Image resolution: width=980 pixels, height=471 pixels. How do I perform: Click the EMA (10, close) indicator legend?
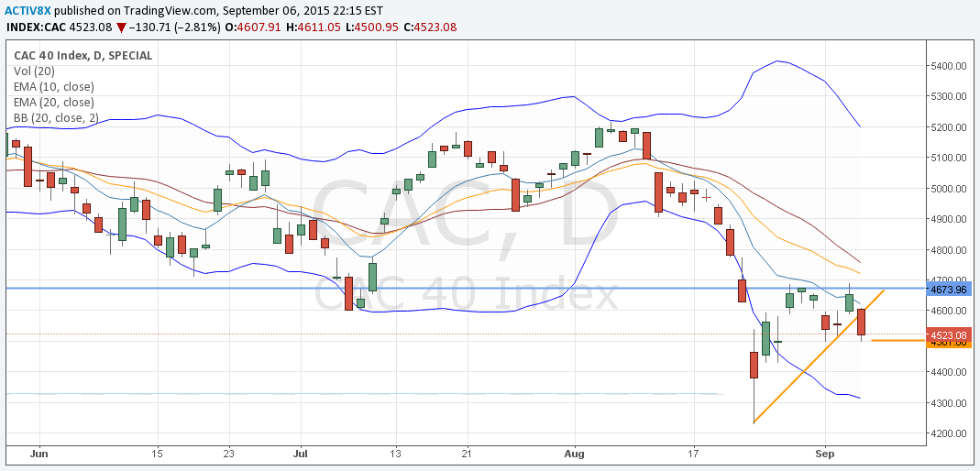coord(54,87)
